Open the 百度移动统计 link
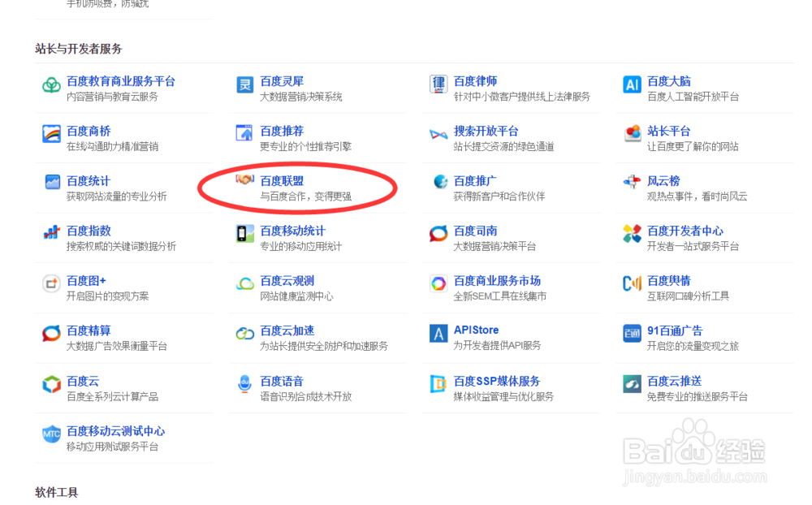Viewport: 812px width, 505px height. (292, 231)
